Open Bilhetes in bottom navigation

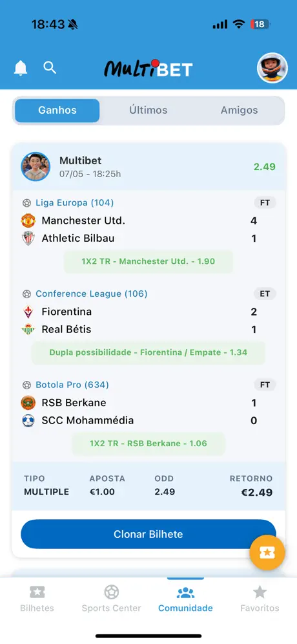[37, 599]
